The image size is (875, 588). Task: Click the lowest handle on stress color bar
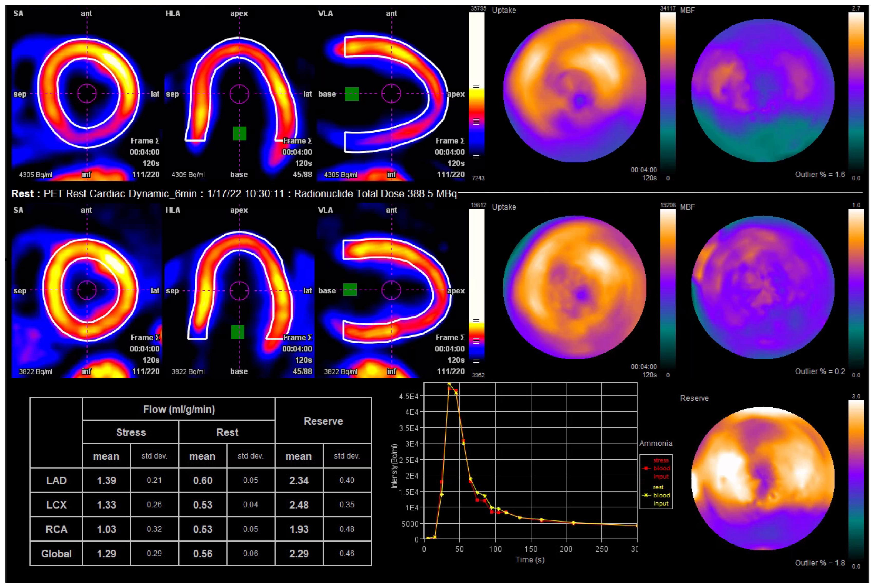click(476, 157)
